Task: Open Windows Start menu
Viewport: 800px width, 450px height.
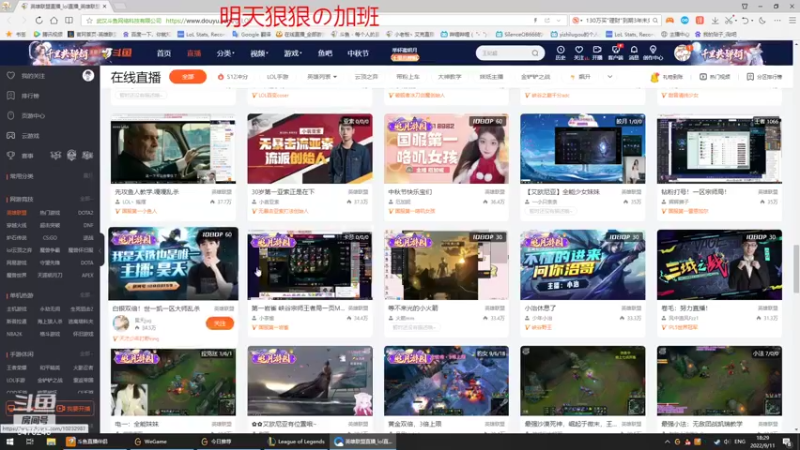Action: pos(10,441)
